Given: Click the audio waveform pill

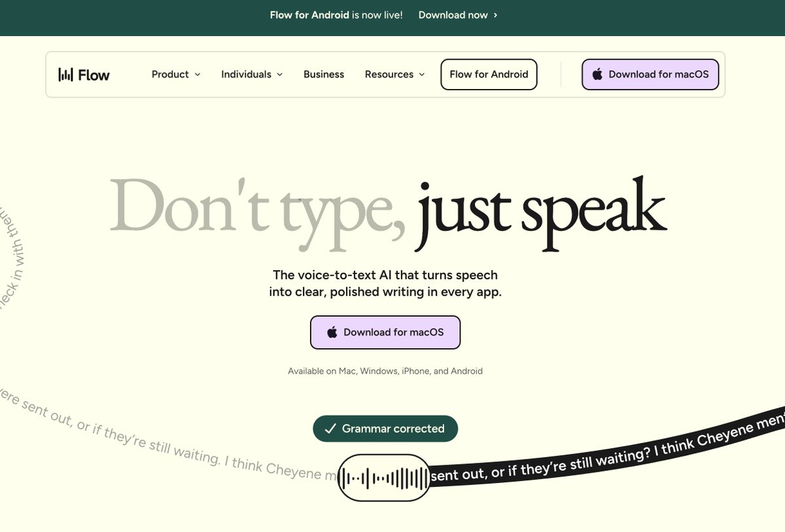Looking at the screenshot, I should (x=385, y=478).
